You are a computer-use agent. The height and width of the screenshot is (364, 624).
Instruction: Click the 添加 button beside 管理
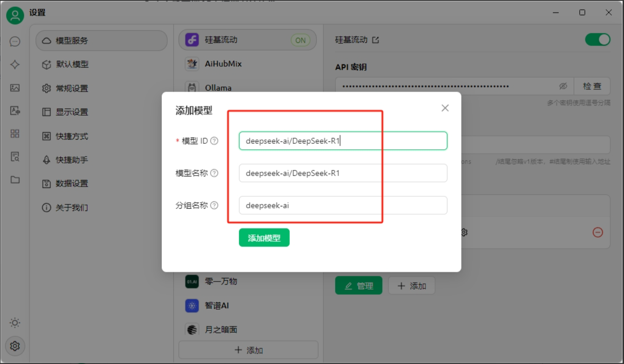click(x=412, y=286)
